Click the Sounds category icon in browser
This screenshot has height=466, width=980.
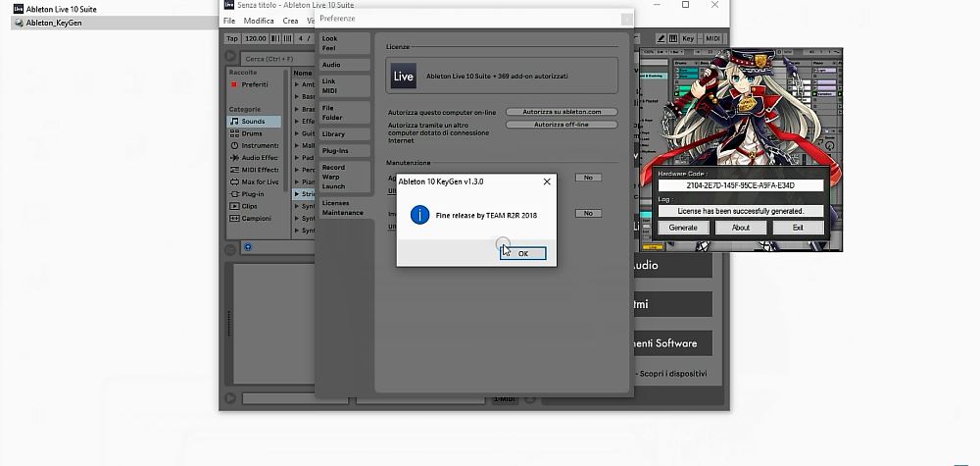234,122
